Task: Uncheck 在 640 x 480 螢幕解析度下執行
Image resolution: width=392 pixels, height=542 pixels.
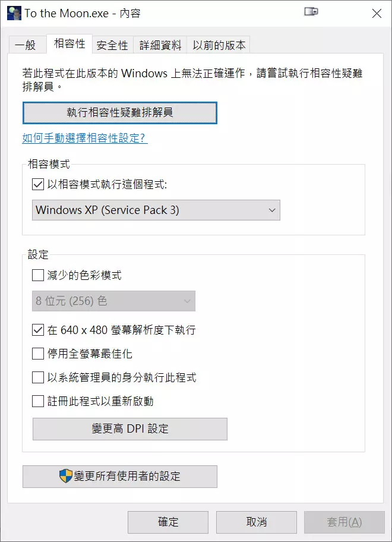Action: 39,330
